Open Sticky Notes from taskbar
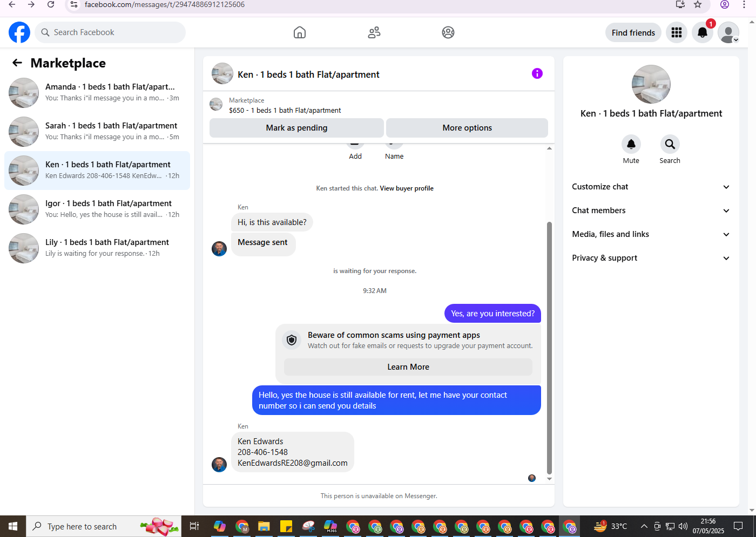756x537 pixels. (286, 526)
